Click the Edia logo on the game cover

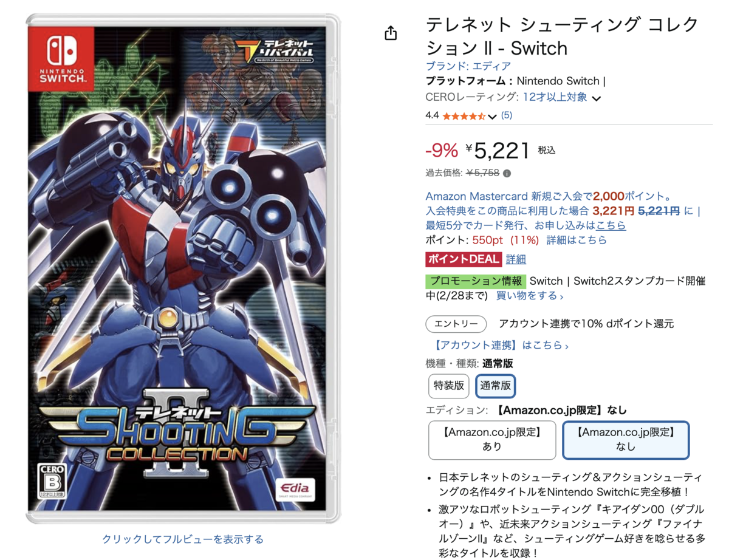click(295, 488)
